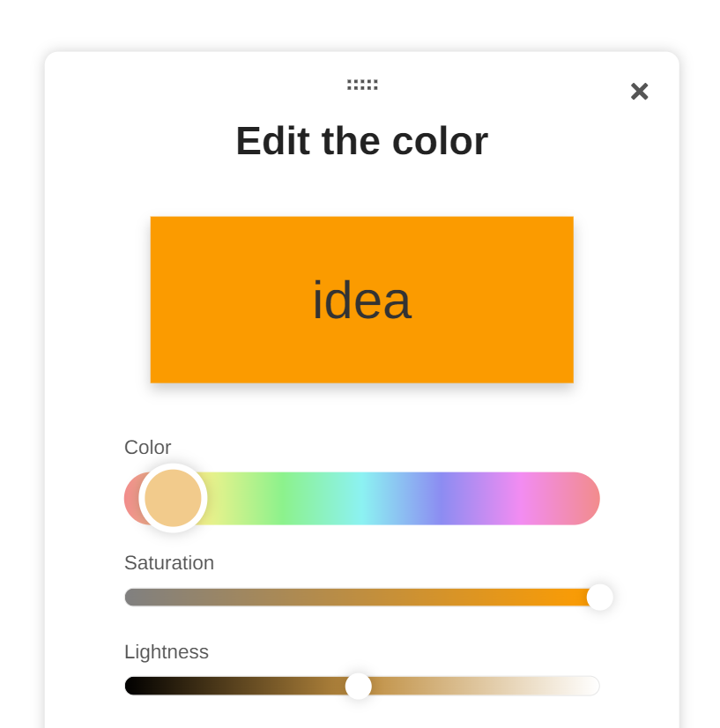Close the Edit the color dialog
Screen dimensions: 720x728
pyautogui.click(x=639, y=92)
